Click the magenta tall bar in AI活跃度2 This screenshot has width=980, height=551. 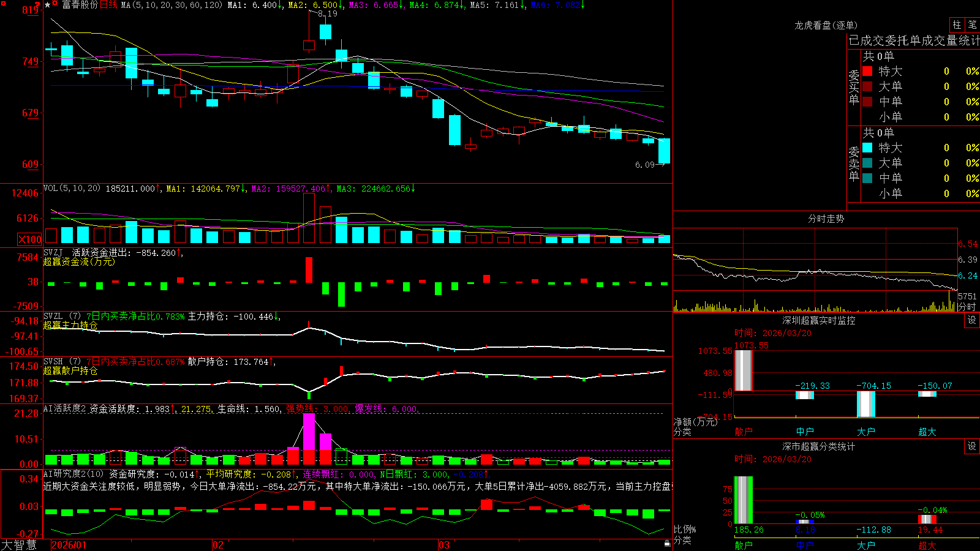click(309, 432)
